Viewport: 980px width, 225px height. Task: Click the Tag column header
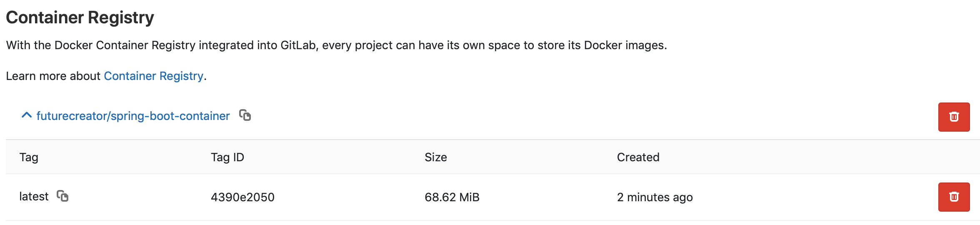(29, 157)
